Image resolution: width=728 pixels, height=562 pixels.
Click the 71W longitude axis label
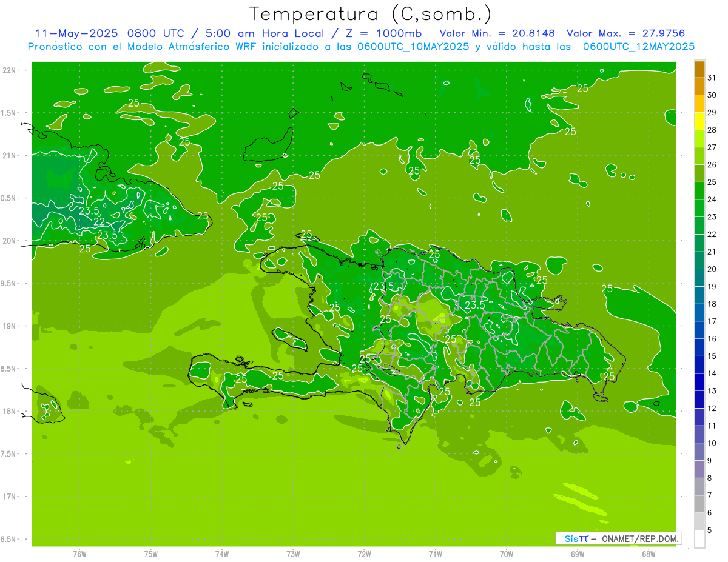(x=435, y=554)
